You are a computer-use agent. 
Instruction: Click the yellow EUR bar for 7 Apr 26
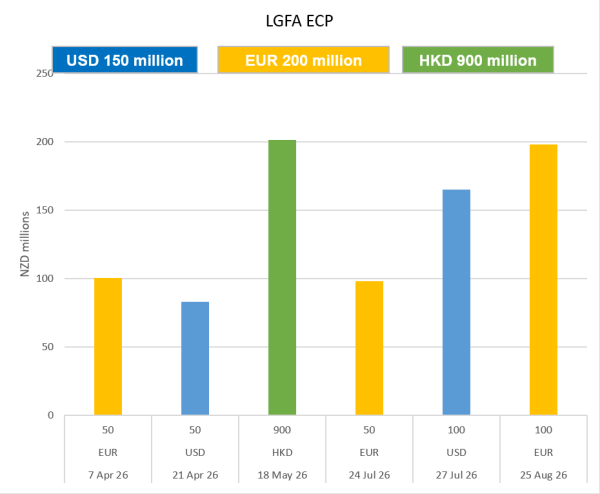[108, 346]
